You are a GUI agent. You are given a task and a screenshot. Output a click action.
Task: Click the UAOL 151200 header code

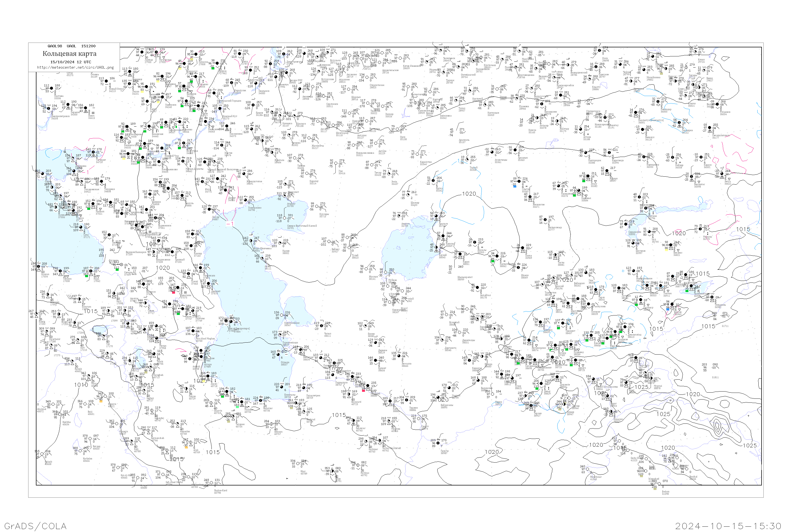pos(81,46)
